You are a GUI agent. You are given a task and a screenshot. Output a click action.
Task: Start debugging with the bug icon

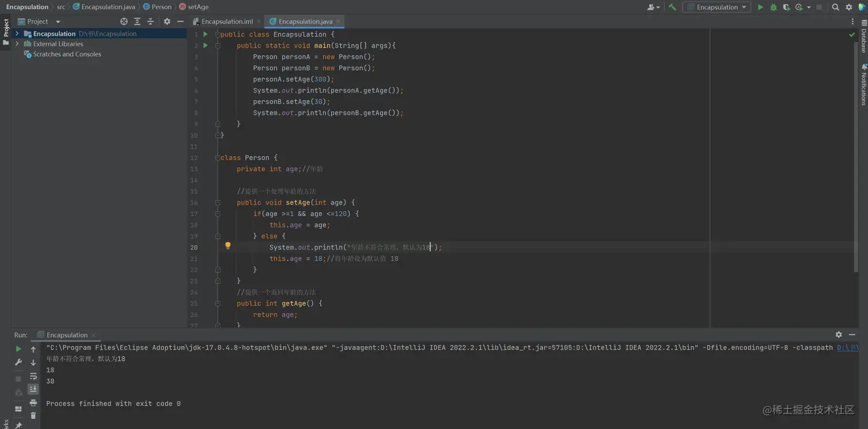click(x=773, y=7)
